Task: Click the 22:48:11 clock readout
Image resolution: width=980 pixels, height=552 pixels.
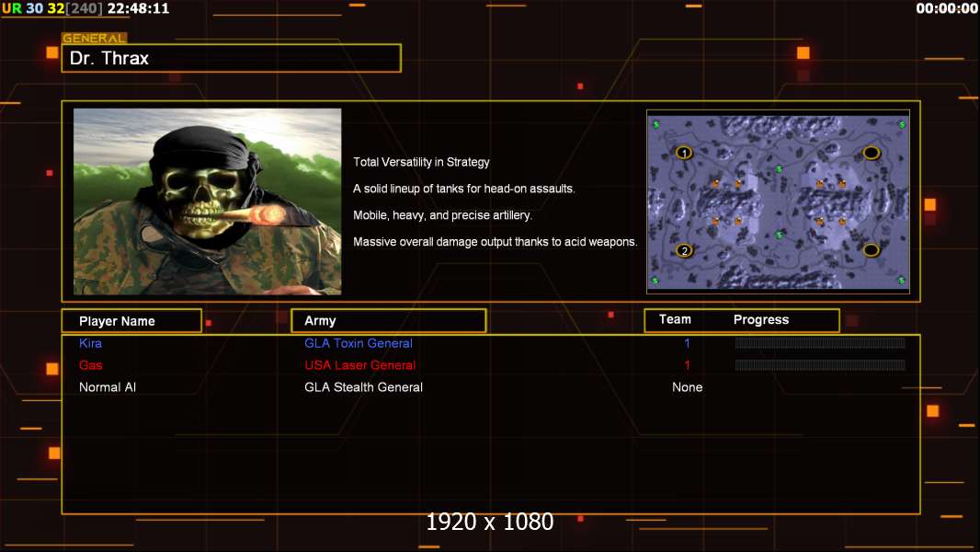Action: click(x=138, y=8)
